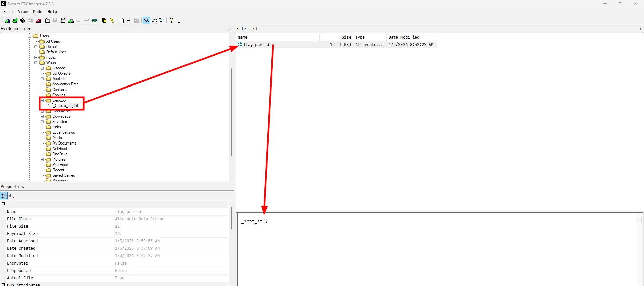Select flag_part_3 in the File List
The image size is (644, 286).
tap(256, 45)
